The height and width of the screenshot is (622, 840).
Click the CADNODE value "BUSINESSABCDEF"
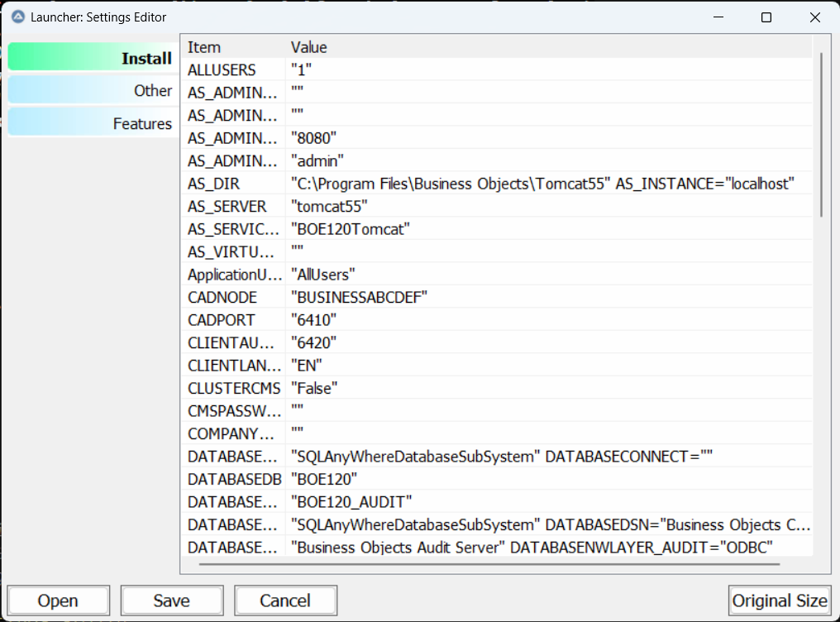pyautogui.click(x=359, y=297)
